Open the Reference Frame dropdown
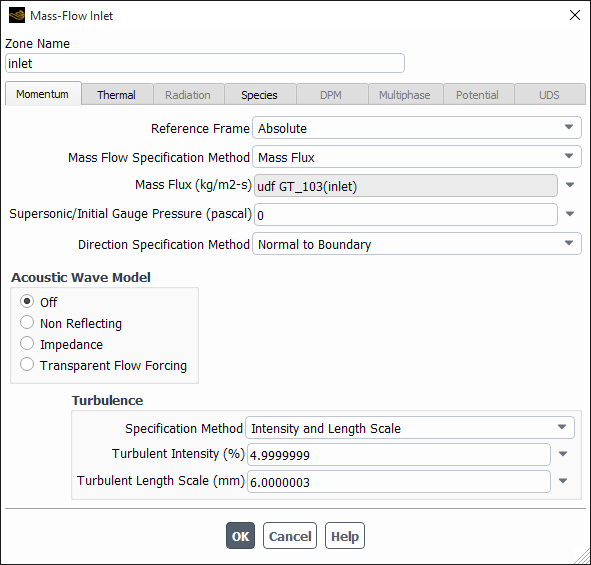Image resolution: width=591 pixels, height=565 pixels. (416, 128)
